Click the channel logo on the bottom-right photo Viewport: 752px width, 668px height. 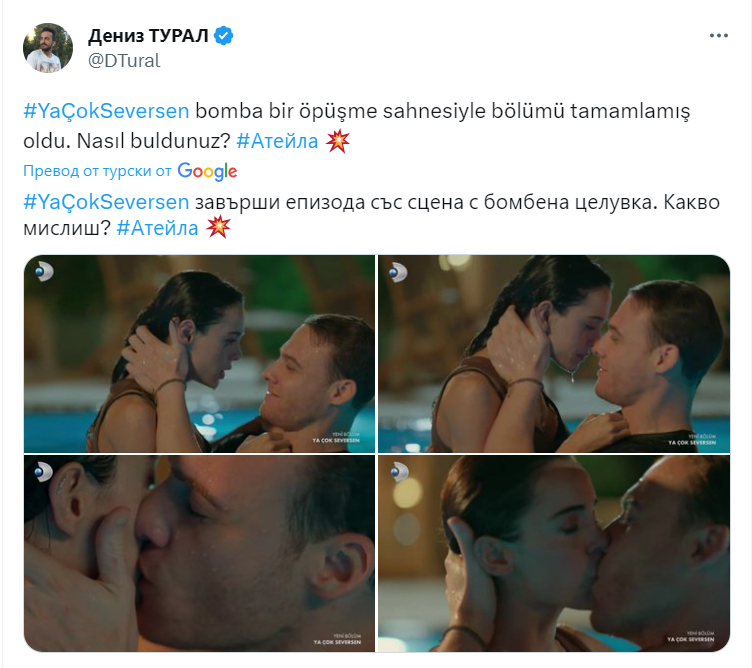point(399,472)
